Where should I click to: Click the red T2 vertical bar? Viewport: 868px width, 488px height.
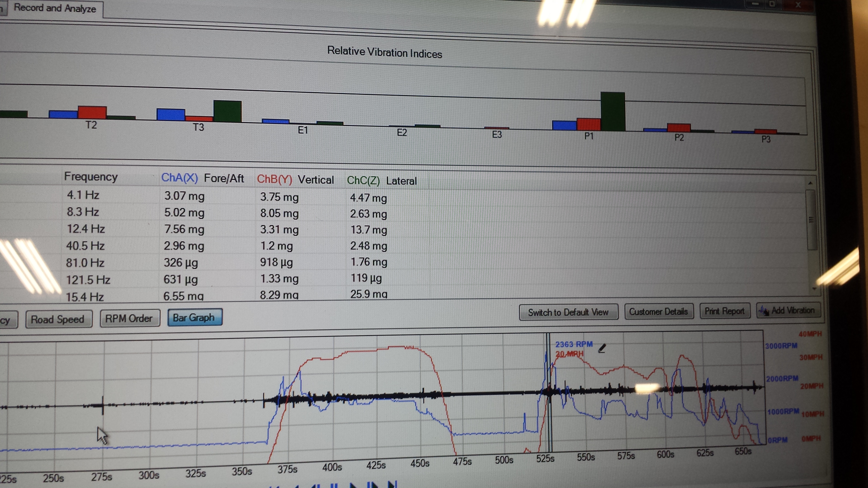(x=92, y=112)
